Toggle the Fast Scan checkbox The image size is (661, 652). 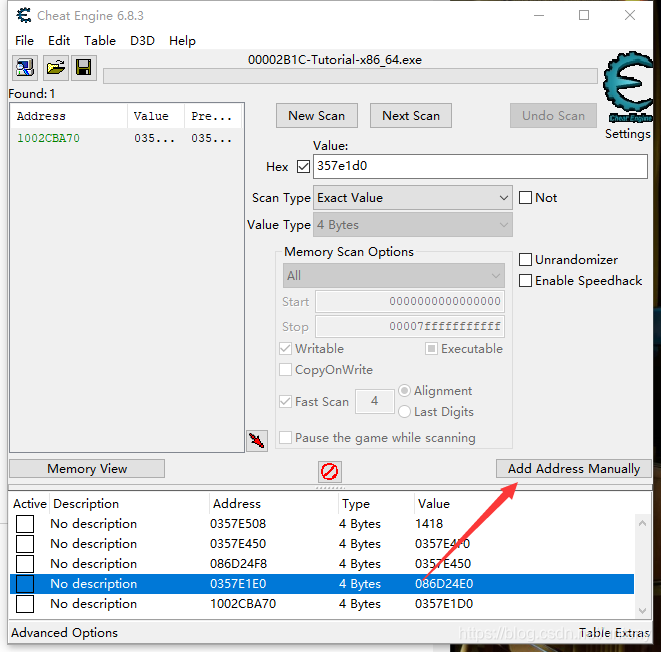click(285, 401)
